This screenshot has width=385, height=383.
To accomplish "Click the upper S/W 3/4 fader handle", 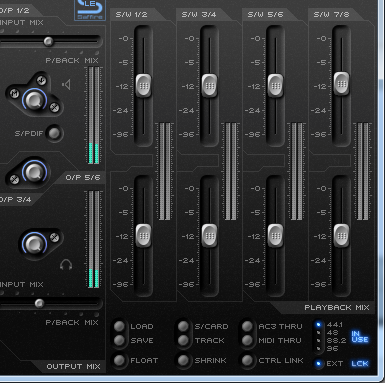I will 209,86.
